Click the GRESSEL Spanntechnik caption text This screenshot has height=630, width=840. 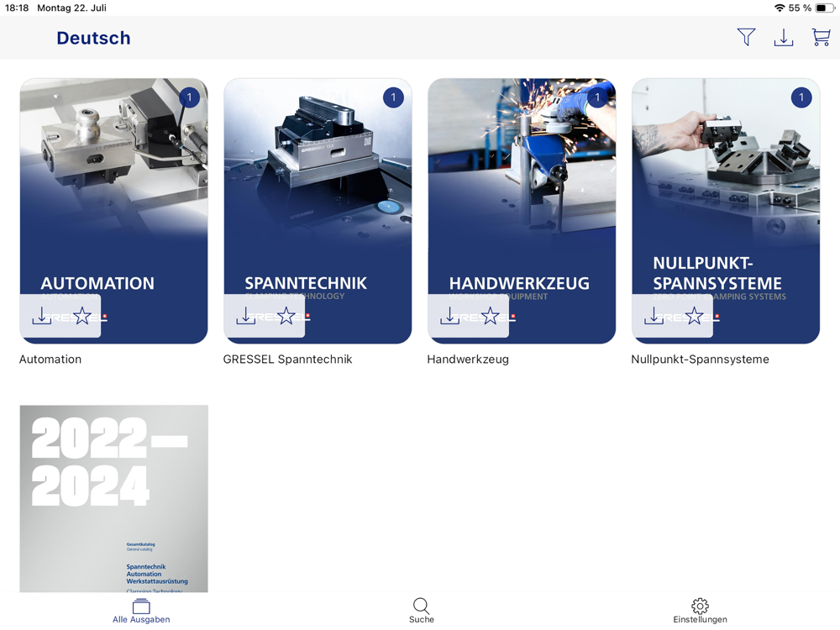tap(287, 360)
